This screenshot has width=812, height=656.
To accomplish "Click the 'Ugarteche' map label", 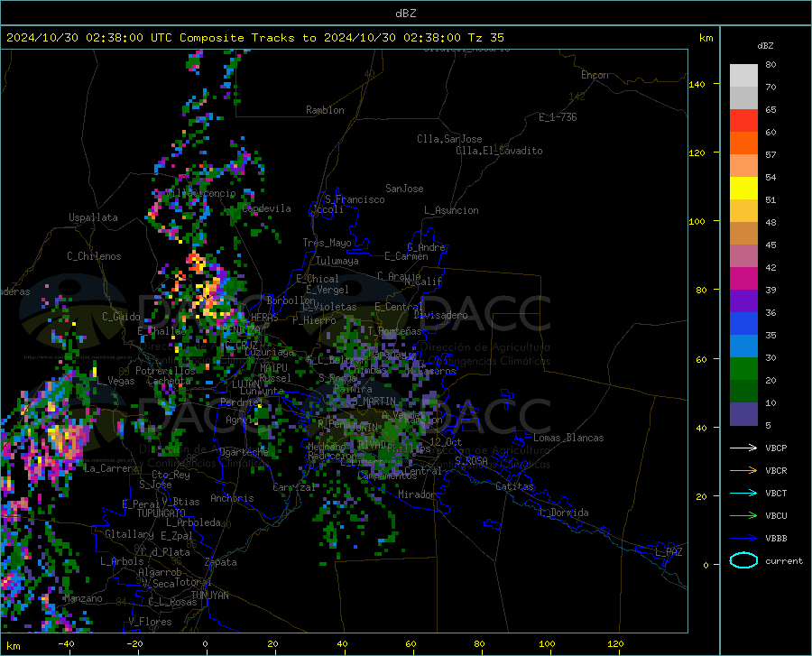I will pyautogui.click(x=244, y=452).
